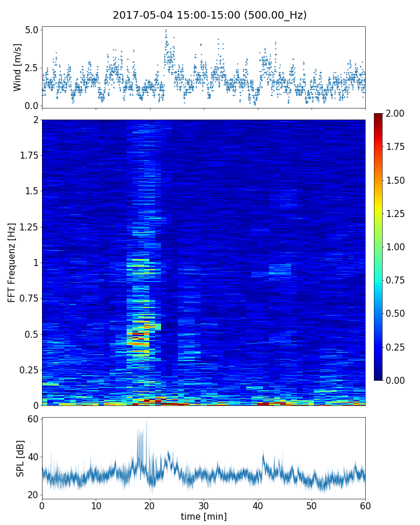
Task: Click the "FFT Frequenz [Hz]" axis label
Action: click(12, 262)
